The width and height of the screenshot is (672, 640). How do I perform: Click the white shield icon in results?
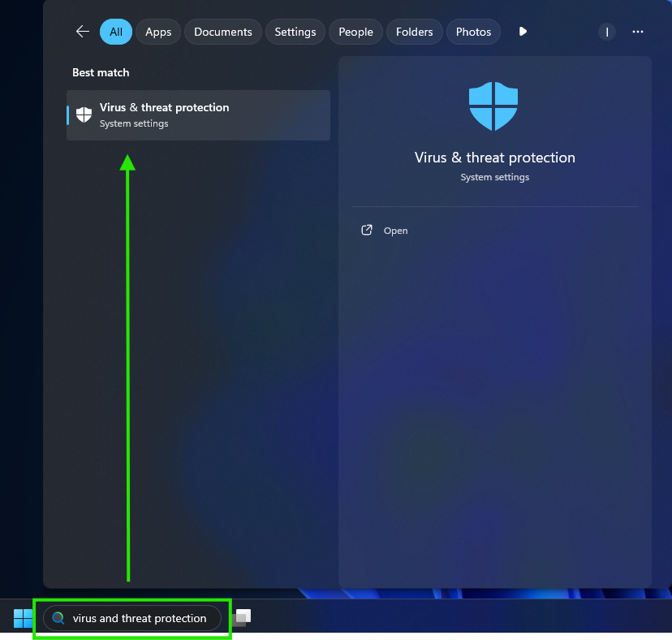coord(84,115)
